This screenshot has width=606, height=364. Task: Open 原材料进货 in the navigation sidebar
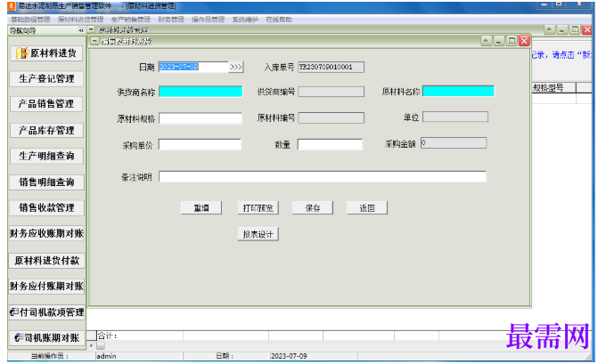click(x=46, y=53)
